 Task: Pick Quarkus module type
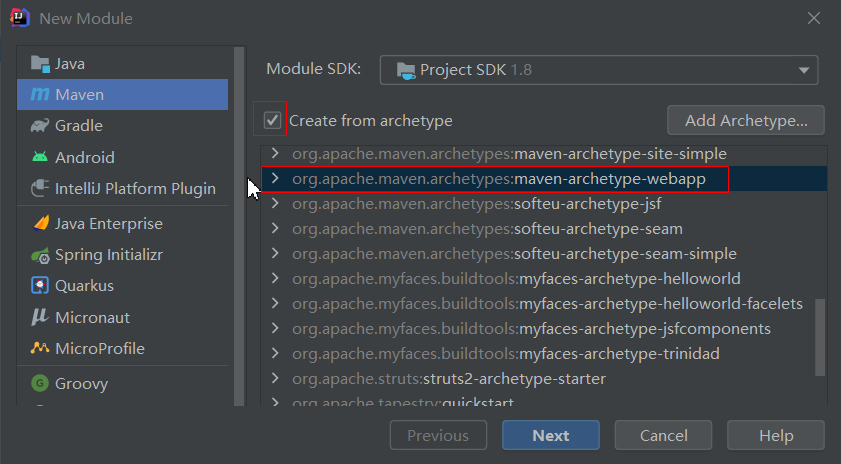(122, 285)
